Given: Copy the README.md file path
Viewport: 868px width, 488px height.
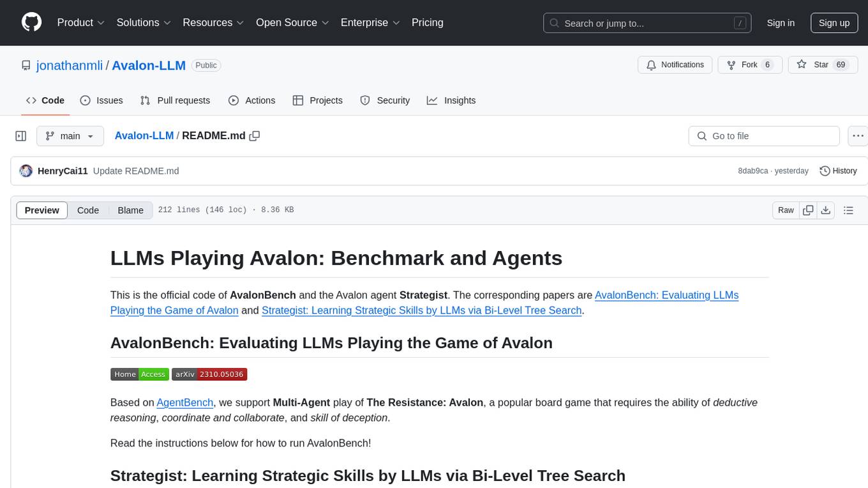Looking at the screenshot, I should click(255, 135).
